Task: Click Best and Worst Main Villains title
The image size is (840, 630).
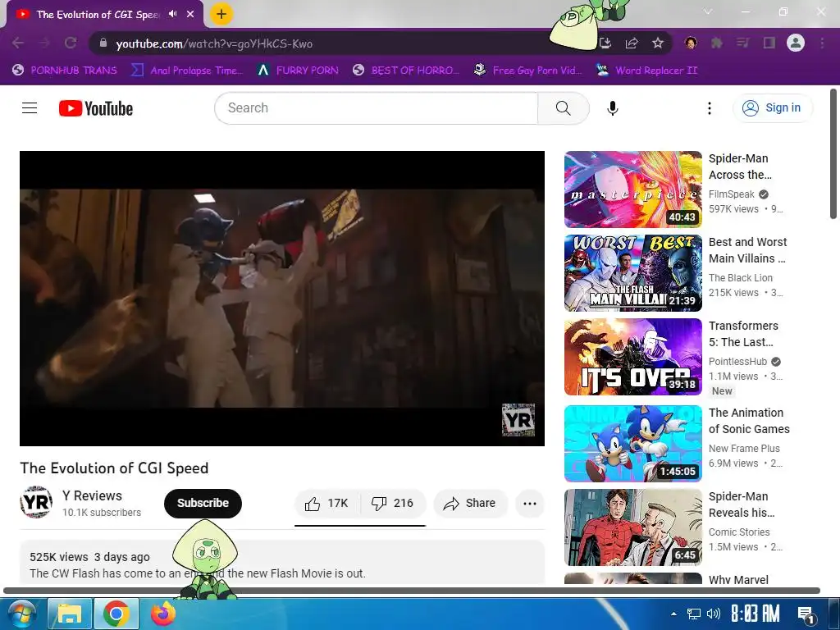Action: [x=748, y=250]
